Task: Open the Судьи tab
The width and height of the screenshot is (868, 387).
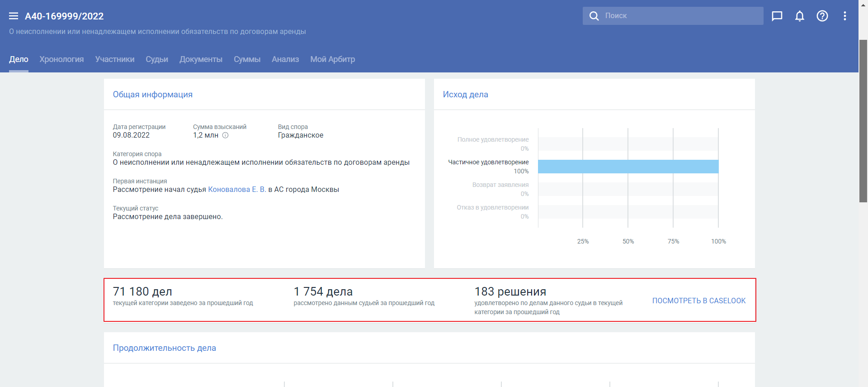Action: pyautogui.click(x=157, y=59)
